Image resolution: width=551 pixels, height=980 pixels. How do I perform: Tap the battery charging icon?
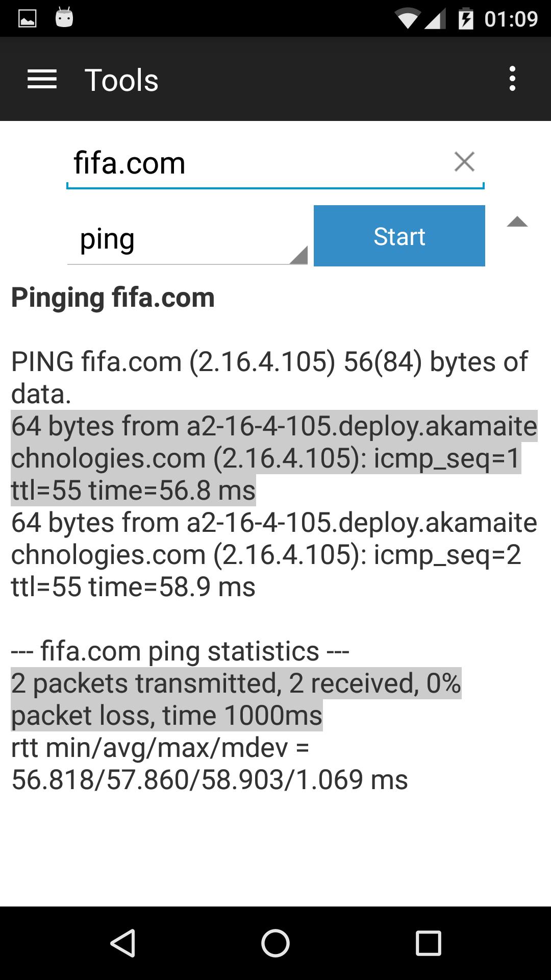point(465,19)
